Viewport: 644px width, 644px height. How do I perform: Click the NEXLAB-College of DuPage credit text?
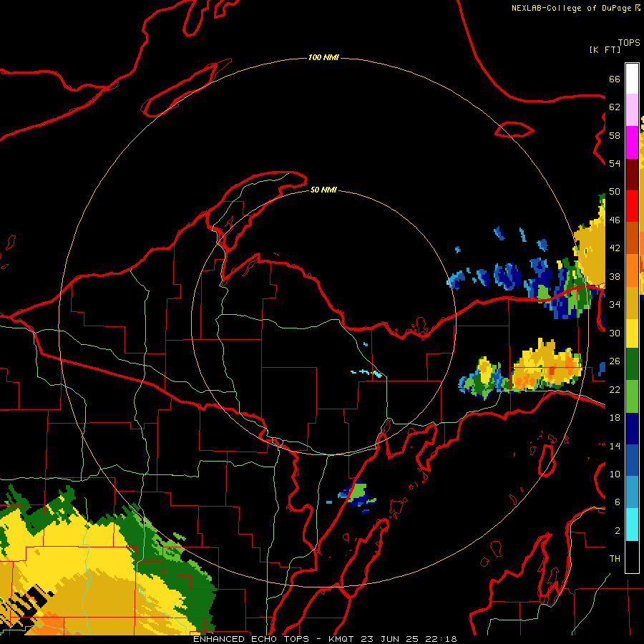(x=571, y=8)
